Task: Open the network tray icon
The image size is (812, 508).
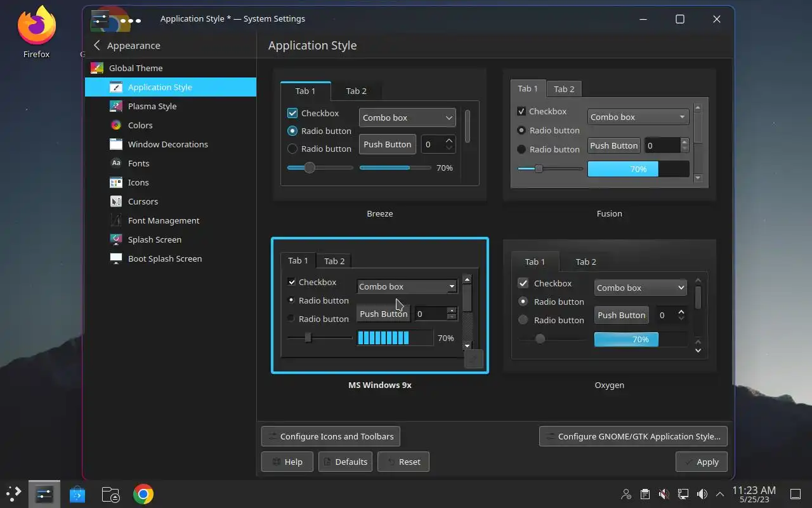Action: 683,494
